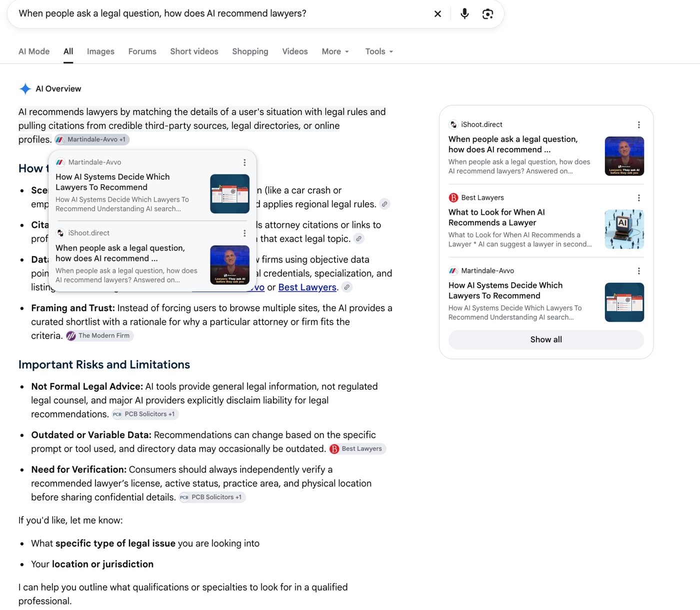Viewport: 700px width, 610px height.
Task: Open the Tools dropdown
Action: [x=379, y=51]
